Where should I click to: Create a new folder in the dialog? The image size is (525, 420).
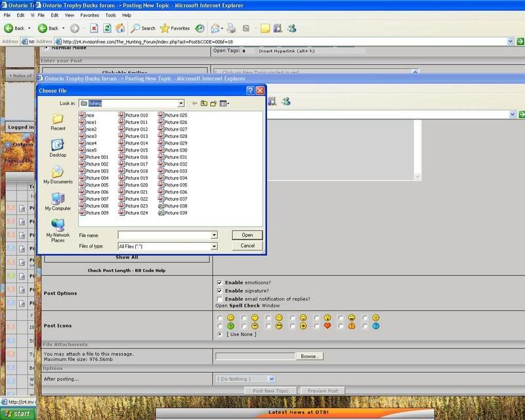tap(213, 103)
